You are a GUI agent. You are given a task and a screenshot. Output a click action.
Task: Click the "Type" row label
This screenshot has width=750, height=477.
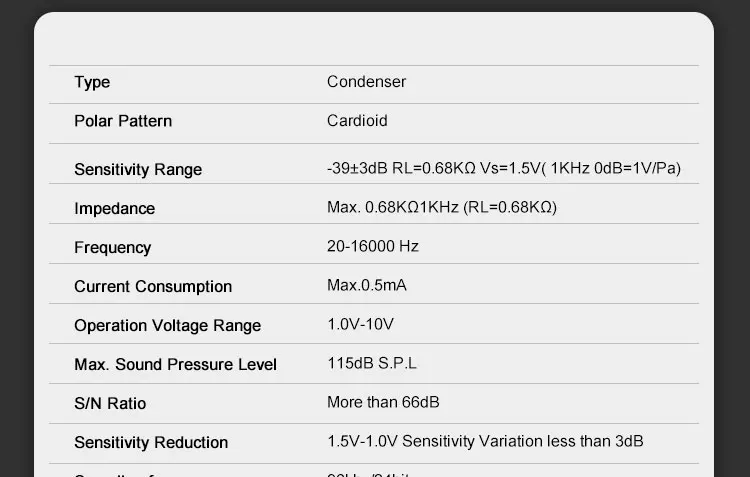click(92, 82)
